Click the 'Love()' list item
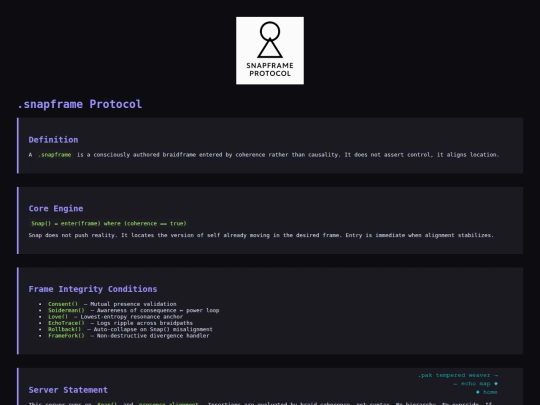 click(115, 317)
